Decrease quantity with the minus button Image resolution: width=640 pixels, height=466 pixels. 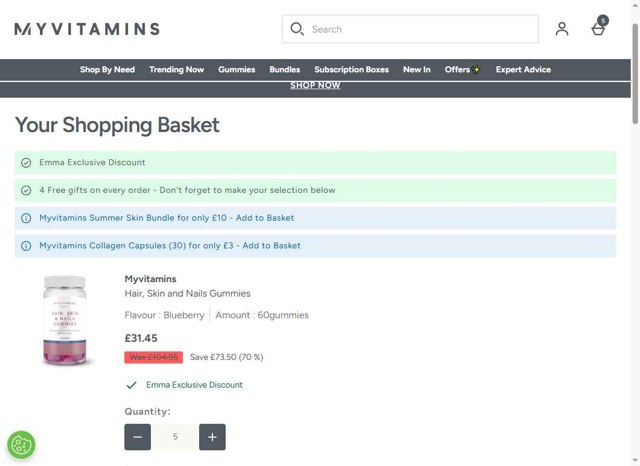point(138,437)
